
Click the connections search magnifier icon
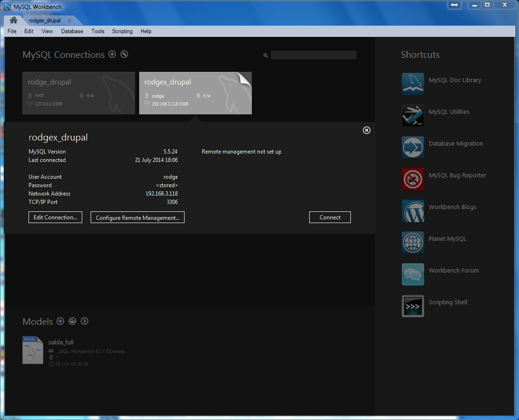click(265, 55)
